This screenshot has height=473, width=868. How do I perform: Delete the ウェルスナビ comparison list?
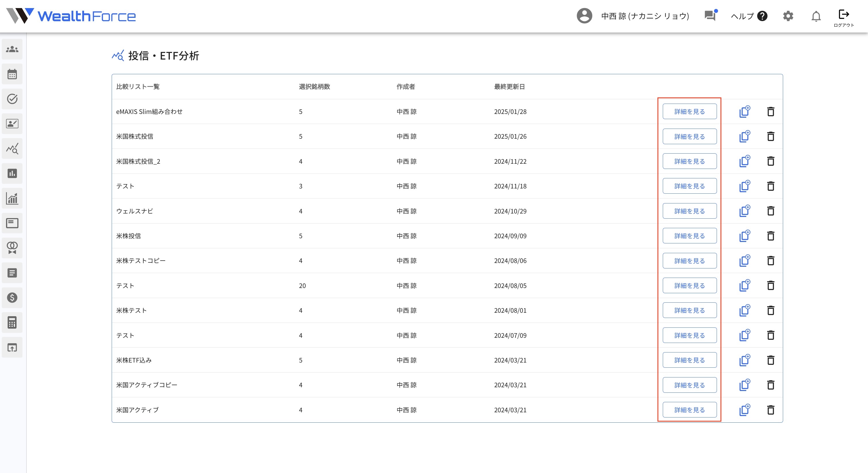coord(771,211)
